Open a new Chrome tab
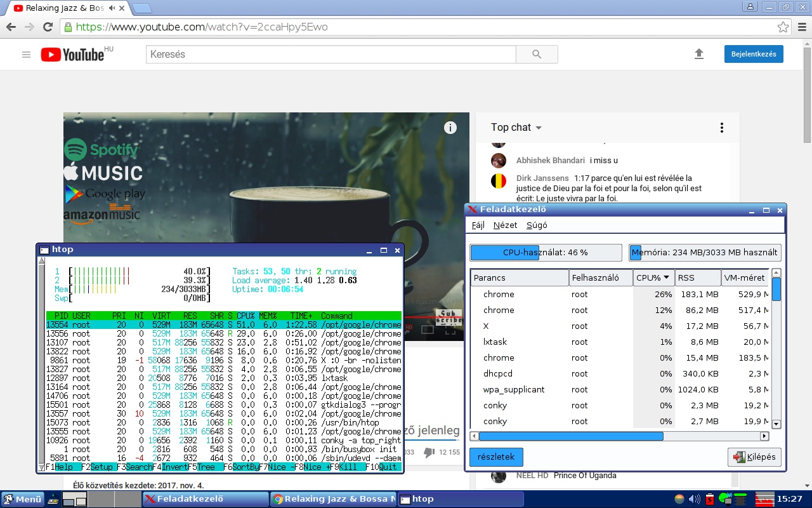Viewport: 812px width, 508px height. pyautogui.click(x=142, y=8)
